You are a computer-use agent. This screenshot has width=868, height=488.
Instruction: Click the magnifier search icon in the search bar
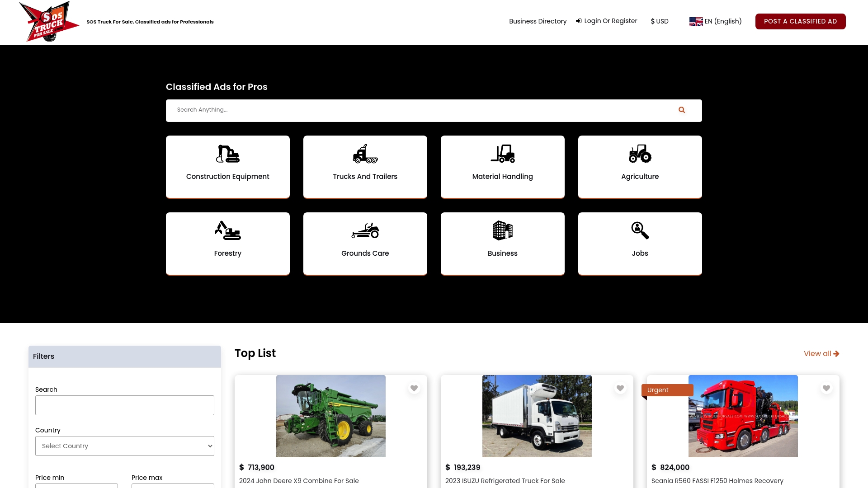click(682, 110)
